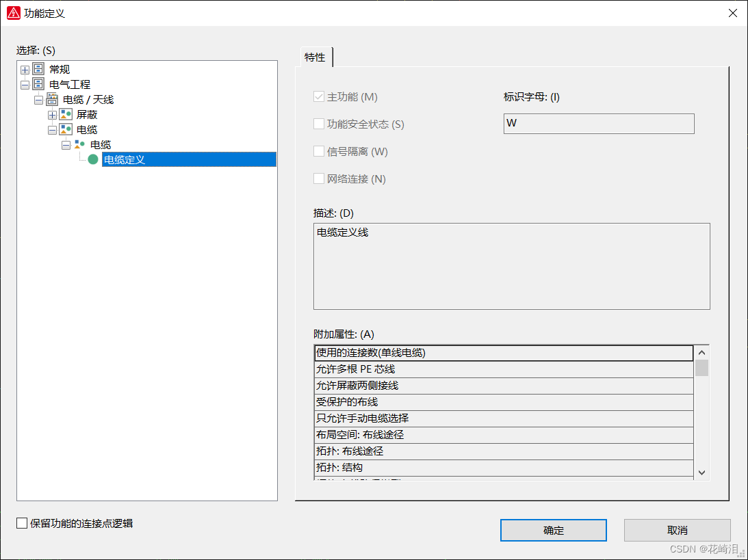Image resolution: width=748 pixels, height=560 pixels.
Task: Click the 电缆 / 天线 group icon
Action: point(53,100)
